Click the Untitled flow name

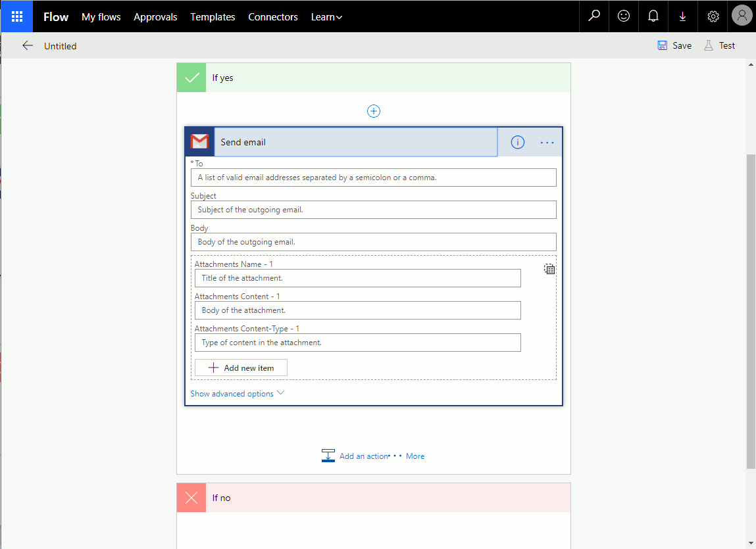coord(61,46)
